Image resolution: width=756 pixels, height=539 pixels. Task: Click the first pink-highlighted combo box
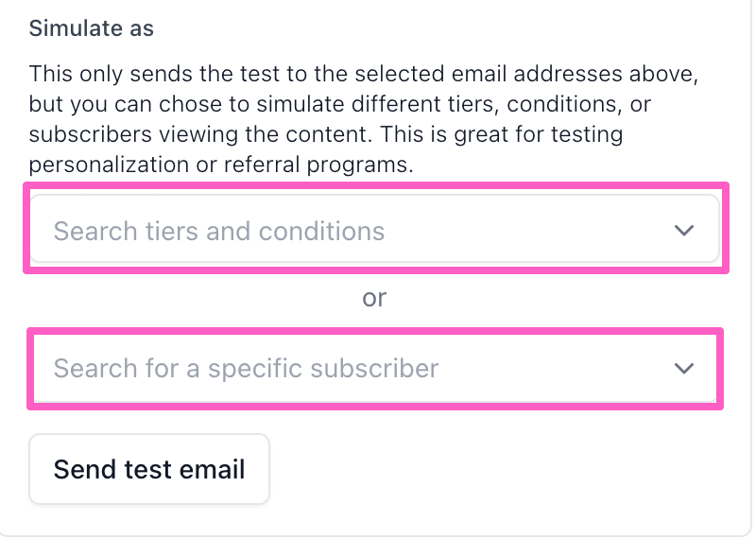374,230
